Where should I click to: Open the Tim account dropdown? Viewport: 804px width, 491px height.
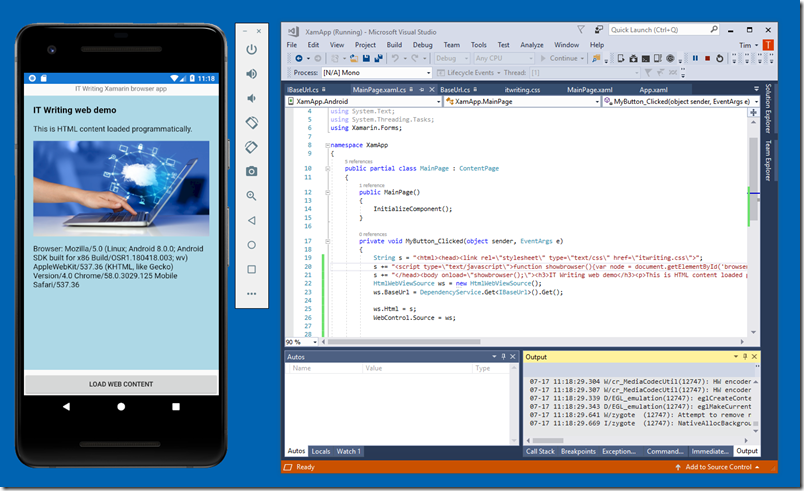[x=749, y=45]
